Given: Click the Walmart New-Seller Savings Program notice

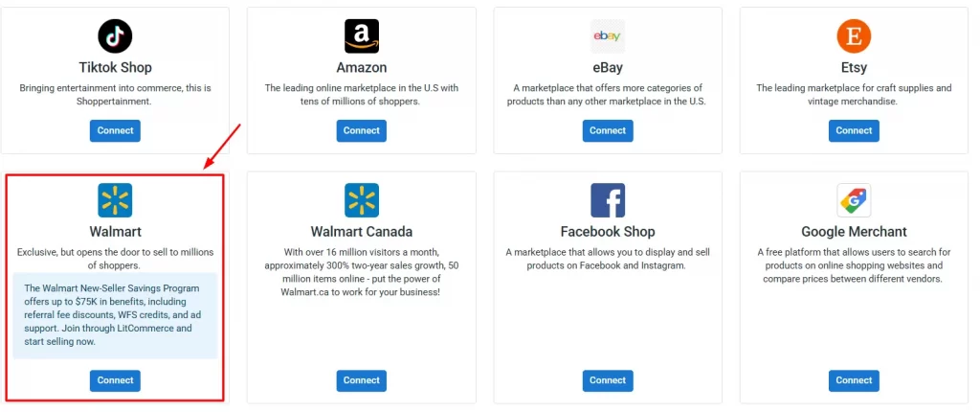Looking at the screenshot, I should (115, 315).
